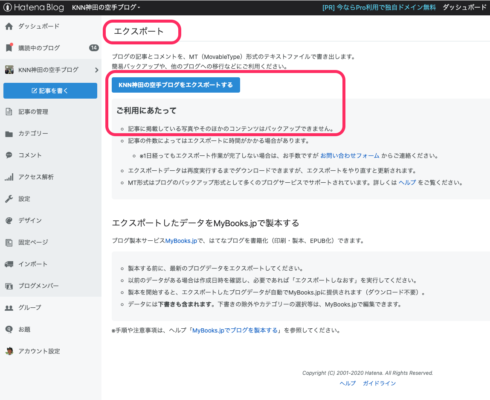Click KNN神田の空手ブログをエクスポートする button

(176, 85)
